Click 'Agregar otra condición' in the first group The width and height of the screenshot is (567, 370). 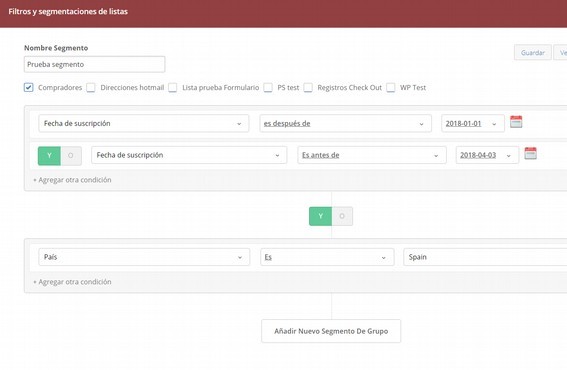click(x=72, y=180)
